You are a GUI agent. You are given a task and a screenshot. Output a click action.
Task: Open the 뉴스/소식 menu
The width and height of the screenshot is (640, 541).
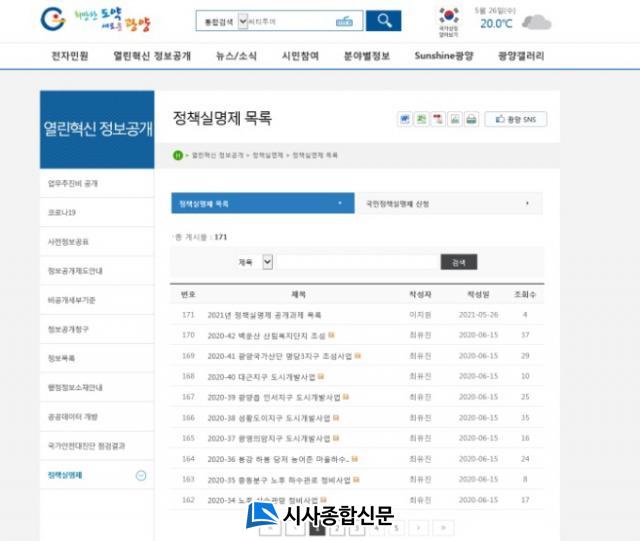pyautogui.click(x=237, y=56)
